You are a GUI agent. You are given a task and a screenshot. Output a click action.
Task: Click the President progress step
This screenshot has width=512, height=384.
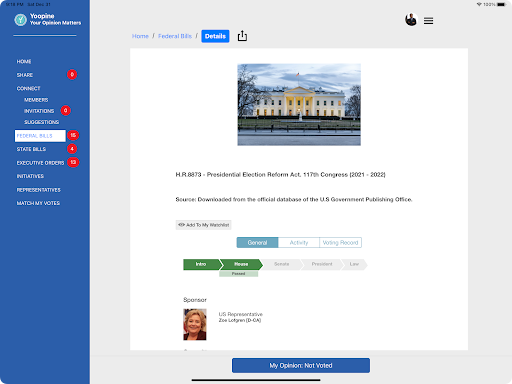click(x=322, y=264)
